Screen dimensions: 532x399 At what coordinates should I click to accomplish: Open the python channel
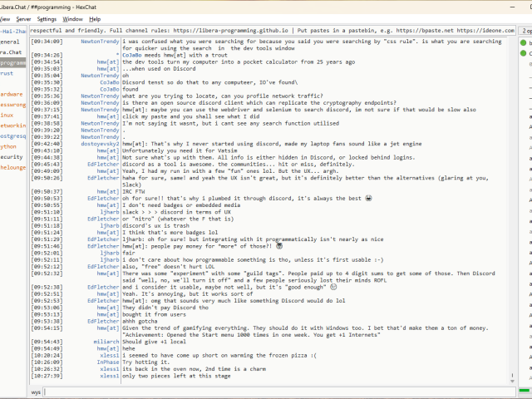9,145
